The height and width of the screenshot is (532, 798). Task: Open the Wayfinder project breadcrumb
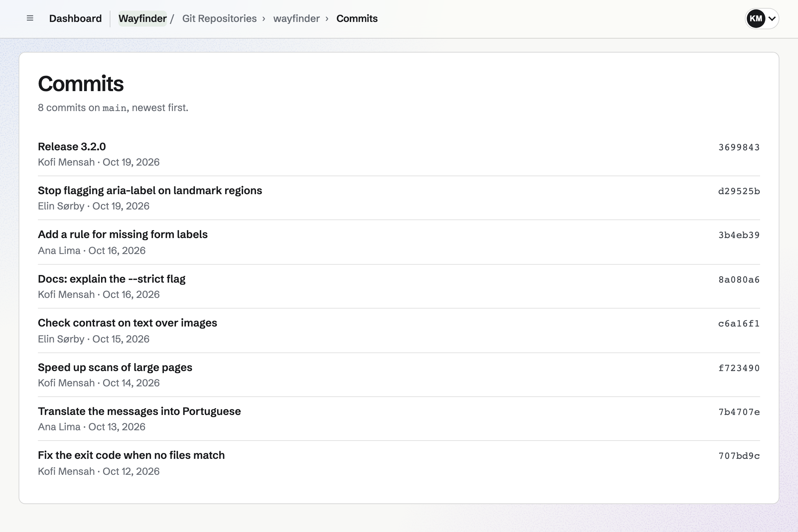click(x=143, y=18)
